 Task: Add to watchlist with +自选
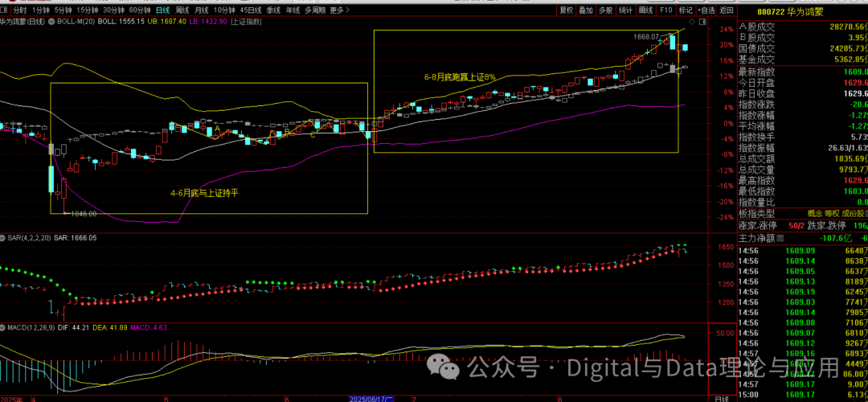(x=706, y=10)
